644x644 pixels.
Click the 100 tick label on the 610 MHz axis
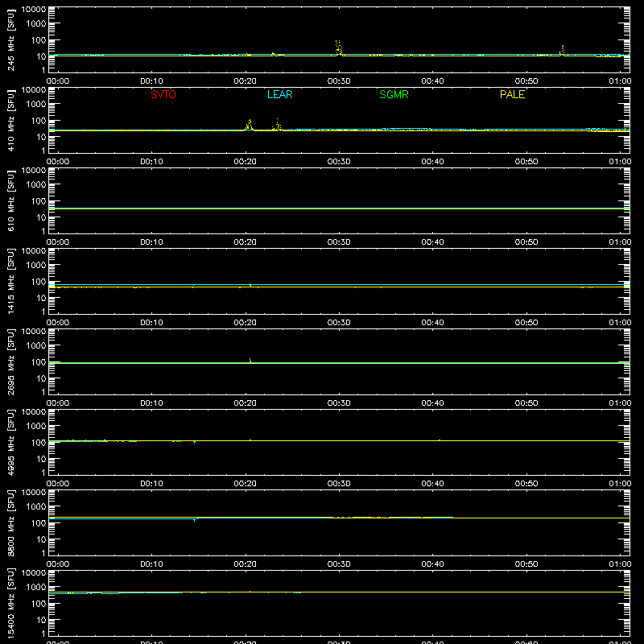[x=39, y=200]
